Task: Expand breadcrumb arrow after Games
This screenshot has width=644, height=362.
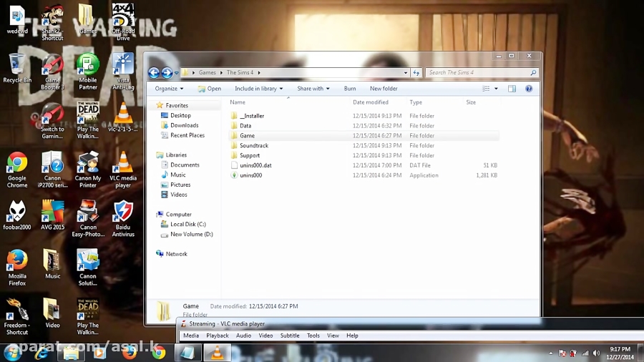Action: (x=221, y=73)
